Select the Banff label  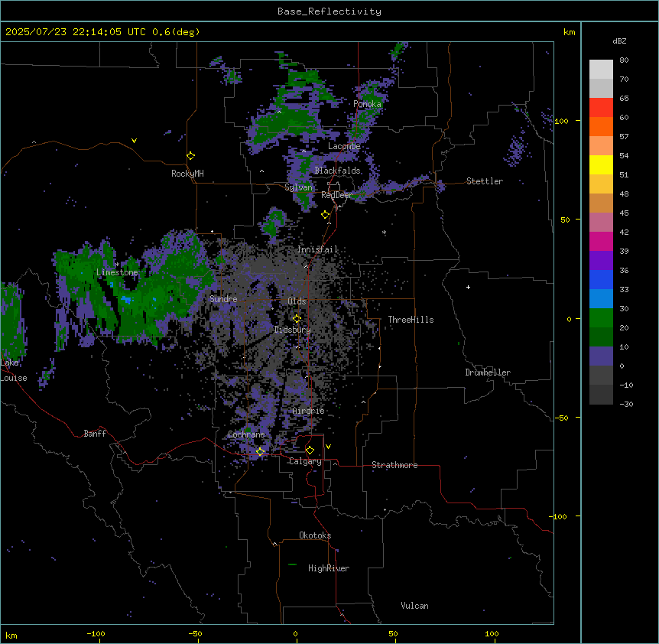click(x=95, y=434)
